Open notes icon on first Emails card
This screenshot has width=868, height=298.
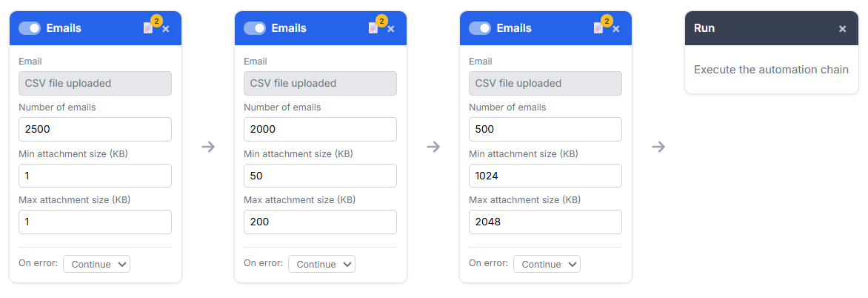click(x=148, y=28)
